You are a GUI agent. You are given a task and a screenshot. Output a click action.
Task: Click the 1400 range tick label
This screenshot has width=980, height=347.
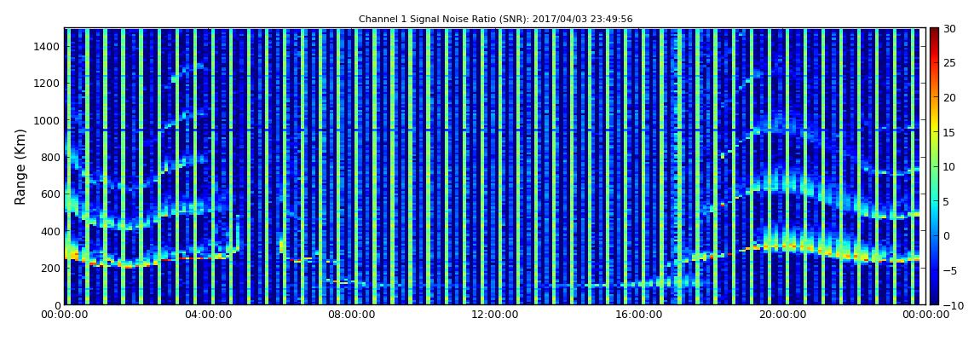pyautogui.click(x=47, y=46)
